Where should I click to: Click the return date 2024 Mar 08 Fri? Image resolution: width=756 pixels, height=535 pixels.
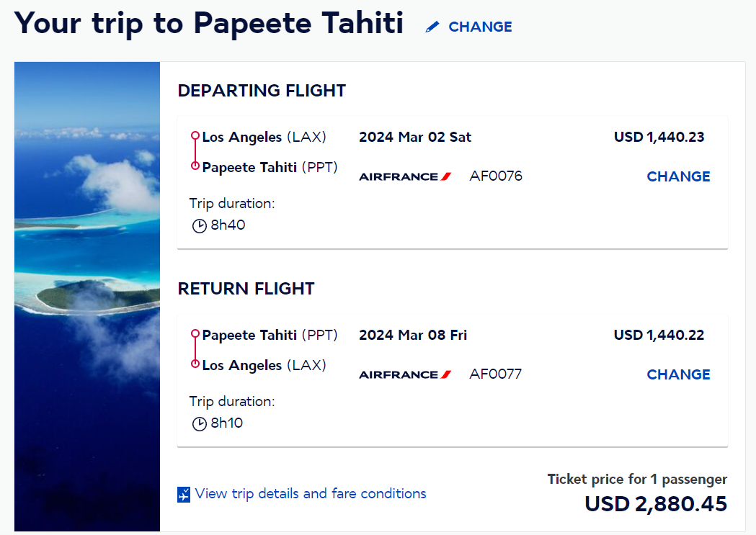pos(413,335)
